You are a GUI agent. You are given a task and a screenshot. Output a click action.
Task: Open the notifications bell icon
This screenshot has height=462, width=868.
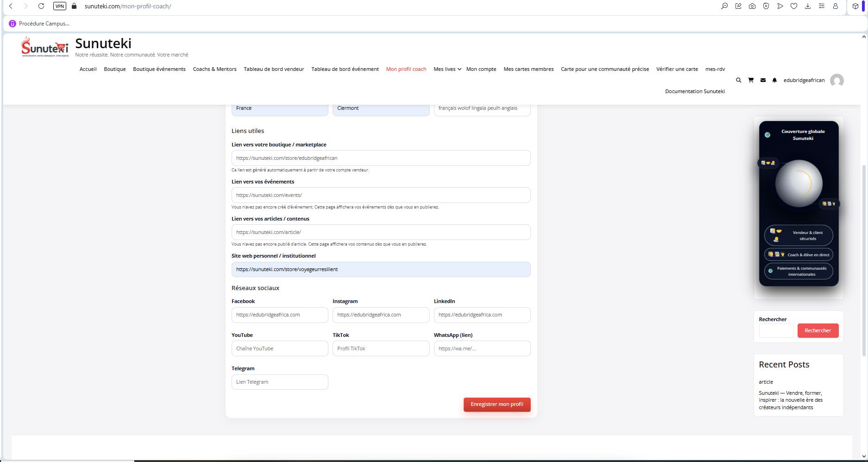(x=774, y=80)
